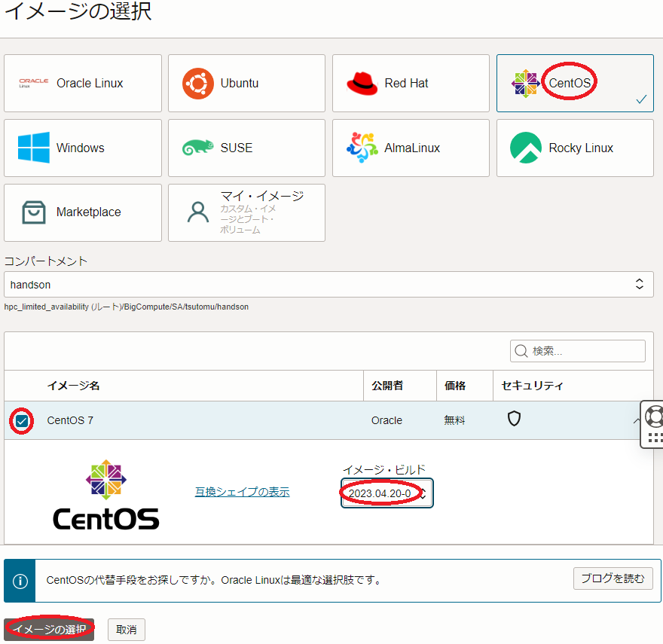This screenshot has width=663, height=644.
Task: Select the CentOS tile with checkmark
Action: pos(575,84)
